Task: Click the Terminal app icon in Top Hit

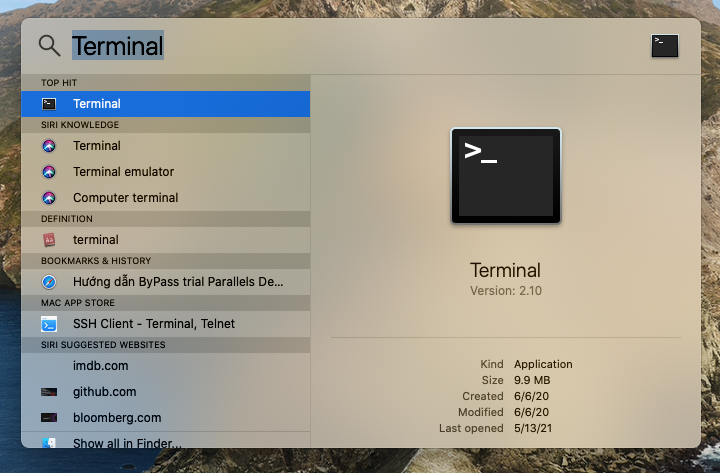Action: point(49,103)
